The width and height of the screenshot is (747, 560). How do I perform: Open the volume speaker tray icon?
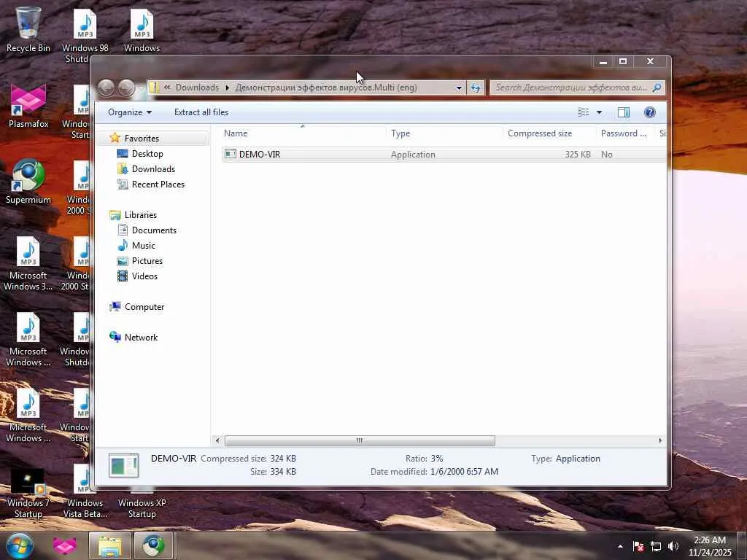[x=673, y=546]
